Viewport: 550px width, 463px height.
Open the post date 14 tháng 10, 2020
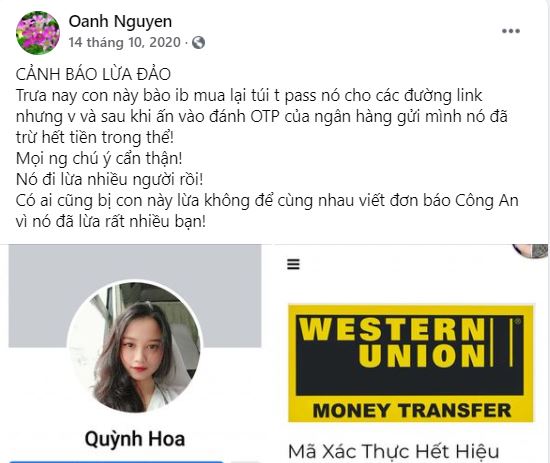tap(125, 42)
